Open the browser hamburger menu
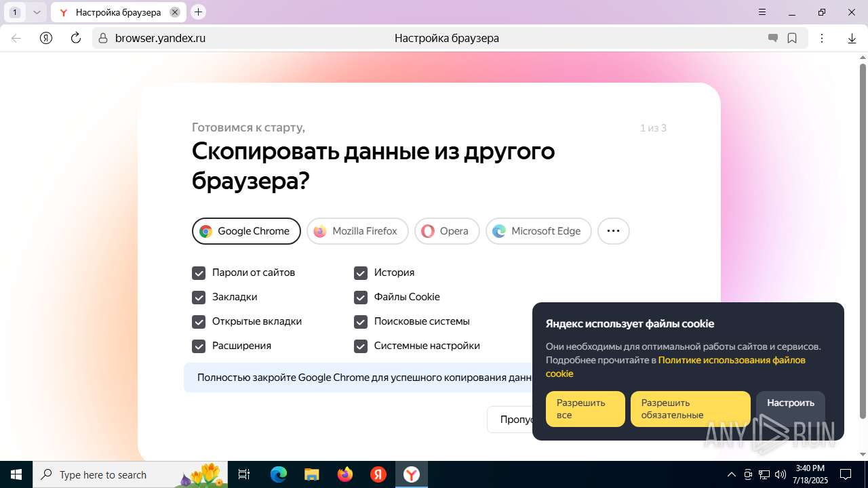The width and height of the screenshot is (868, 488). 762,12
